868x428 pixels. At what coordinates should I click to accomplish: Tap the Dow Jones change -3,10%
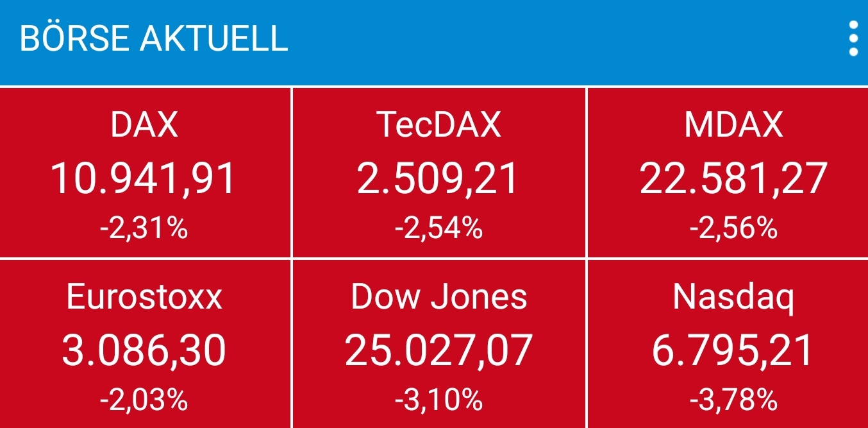438,400
